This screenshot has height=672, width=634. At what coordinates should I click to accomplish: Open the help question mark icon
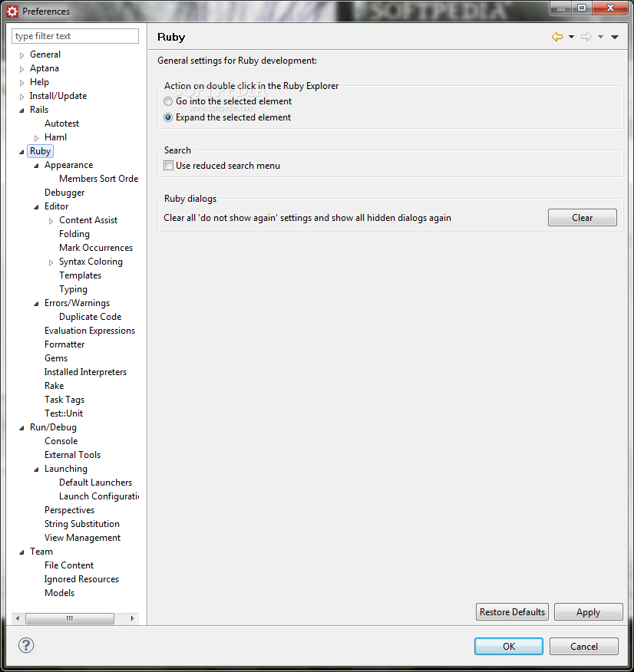point(26,645)
